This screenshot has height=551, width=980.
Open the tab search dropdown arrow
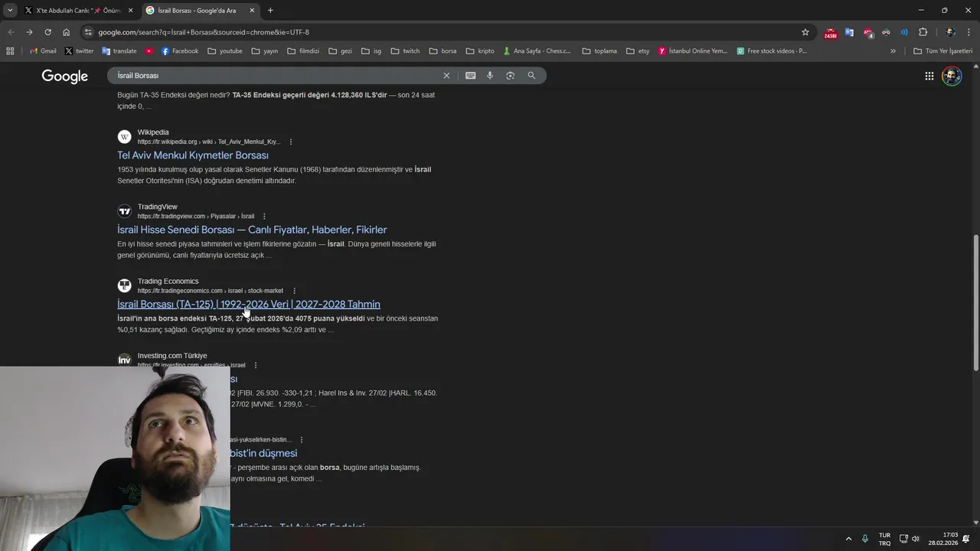pos(10,10)
